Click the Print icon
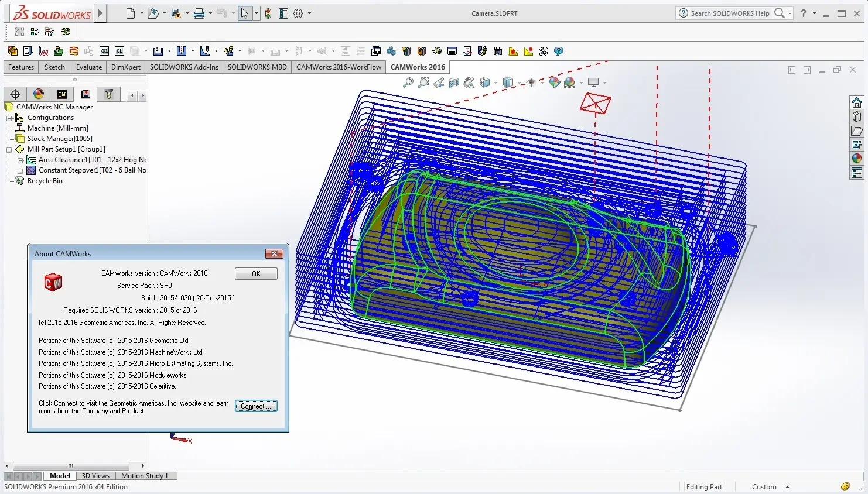 tap(199, 13)
